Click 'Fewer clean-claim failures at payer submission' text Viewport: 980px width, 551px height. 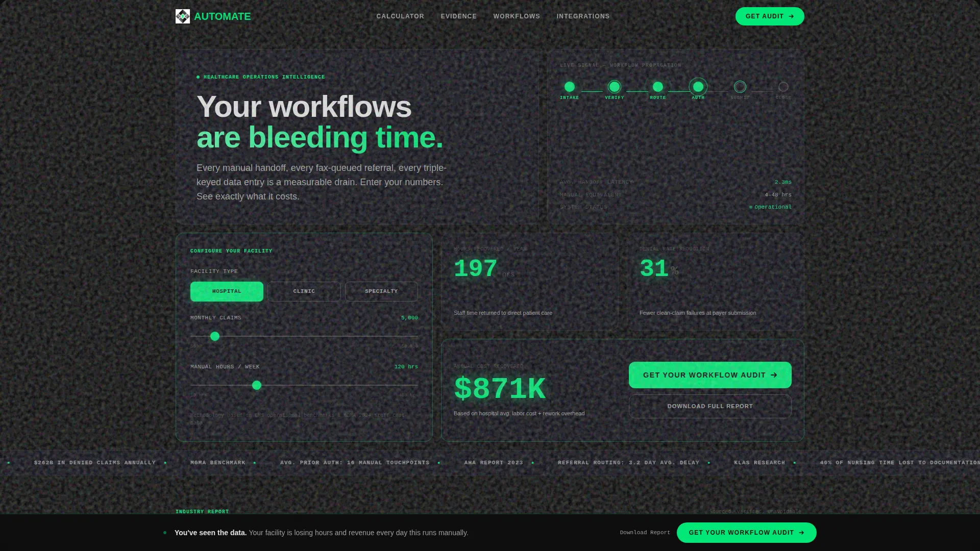coord(698,313)
